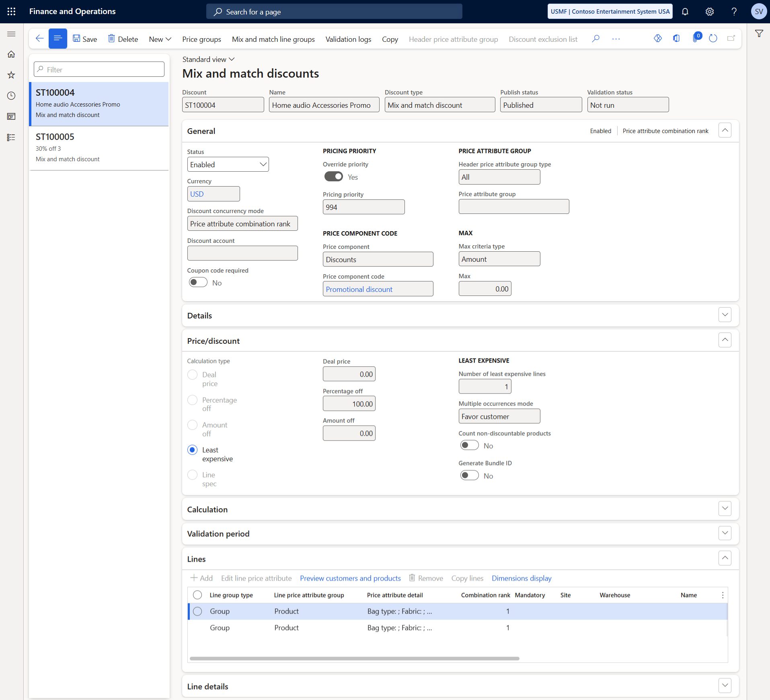Toggle the Override priority switch
The width and height of the screenshot is (770, 700).
pos(333,177)
